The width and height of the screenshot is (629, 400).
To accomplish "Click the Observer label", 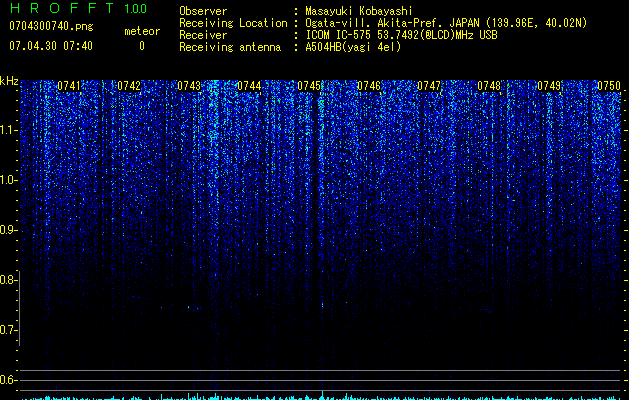I will (203, 11).
